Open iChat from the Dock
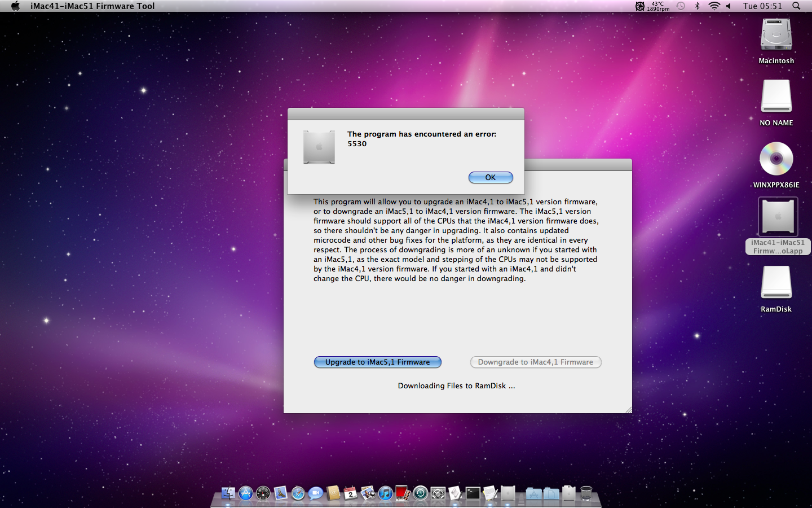 [x=316, y=493]
